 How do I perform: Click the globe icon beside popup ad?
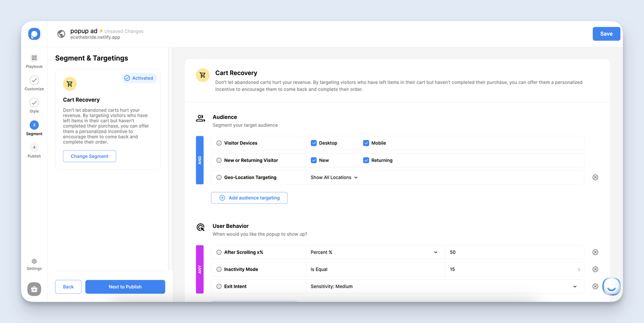click(x=61, y=34)
